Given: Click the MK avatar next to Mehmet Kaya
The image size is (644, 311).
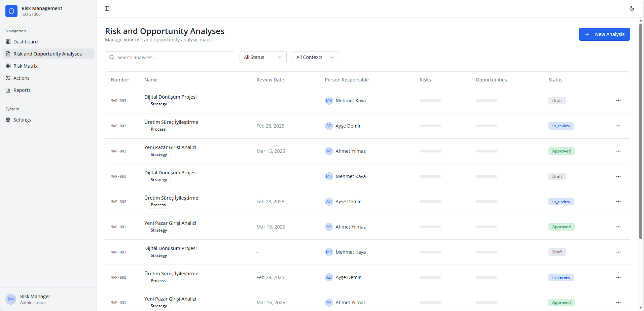Looking at the screenshot, I should tap(329, 100).
